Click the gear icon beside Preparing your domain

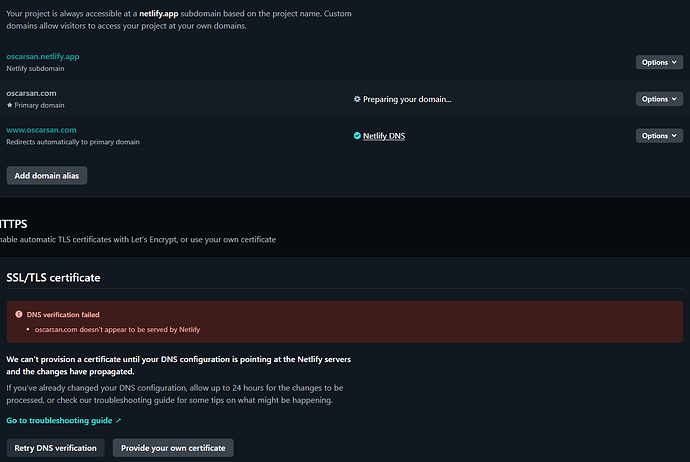click(357, 99)
